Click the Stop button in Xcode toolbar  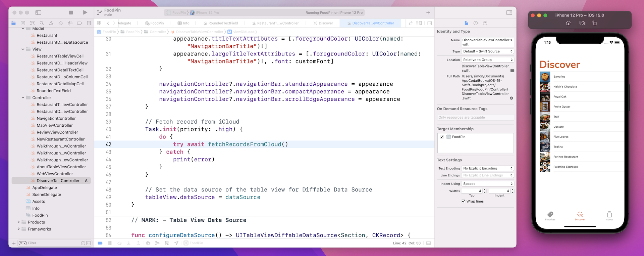[x=71, y=12]
